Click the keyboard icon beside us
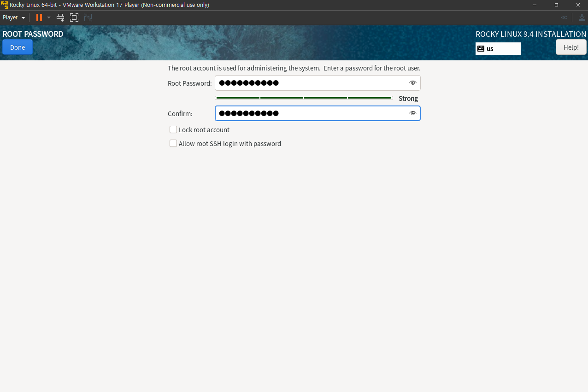Image resolution: width=588 pixels, height=392 pixels. click(x=481, y=48)
